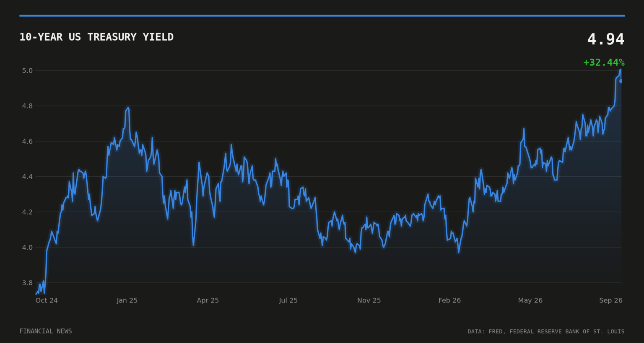This screenshot has width=644, height=343.
Task: Click the 4.4 y-axis label
Action: (27, 177)
